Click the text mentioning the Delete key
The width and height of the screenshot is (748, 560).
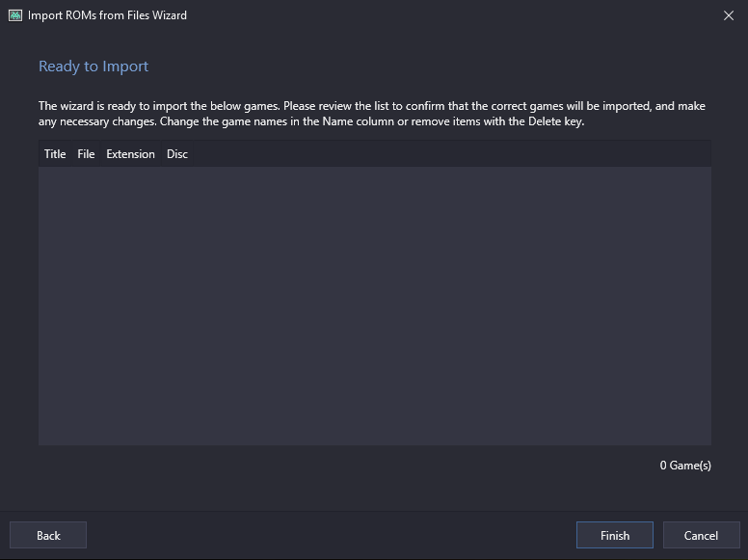(372, 121)
